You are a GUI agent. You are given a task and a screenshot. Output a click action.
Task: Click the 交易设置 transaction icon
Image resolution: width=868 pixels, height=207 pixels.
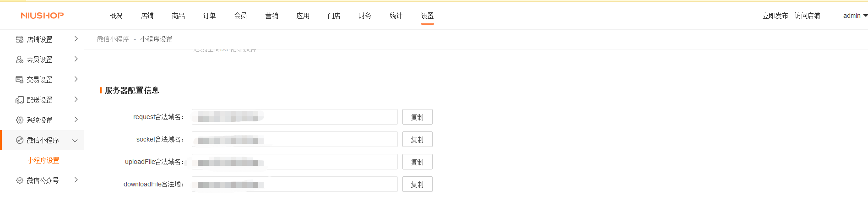click(x=19, y=80)
